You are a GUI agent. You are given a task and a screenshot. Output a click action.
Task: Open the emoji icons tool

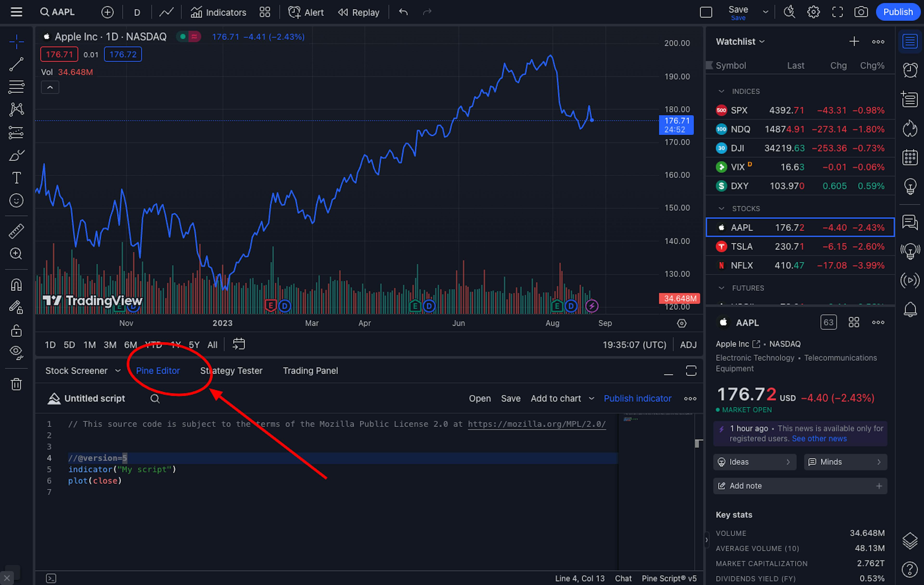pos(16,201)
